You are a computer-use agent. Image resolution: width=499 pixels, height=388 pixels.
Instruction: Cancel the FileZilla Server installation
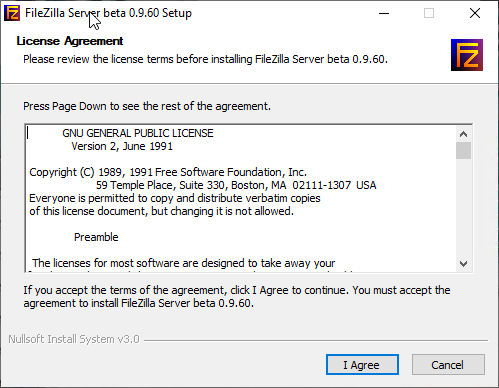click(448, 365)
